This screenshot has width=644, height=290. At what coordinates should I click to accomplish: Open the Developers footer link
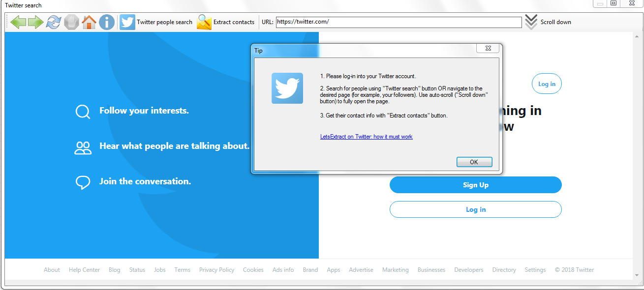point(469,270)
